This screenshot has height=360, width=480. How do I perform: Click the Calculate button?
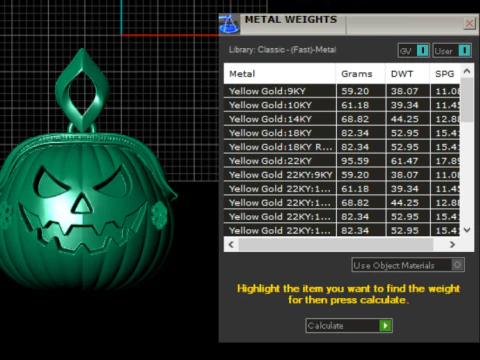click(349, 326)
